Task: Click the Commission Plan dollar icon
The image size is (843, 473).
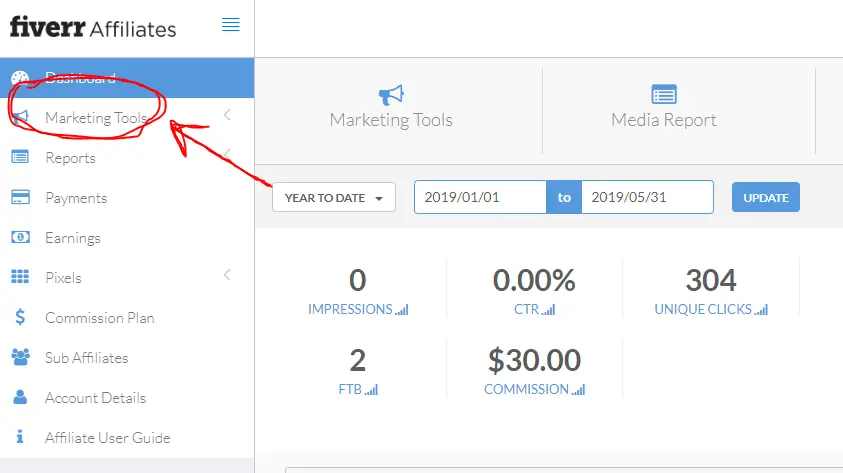Action: point(20,317)
